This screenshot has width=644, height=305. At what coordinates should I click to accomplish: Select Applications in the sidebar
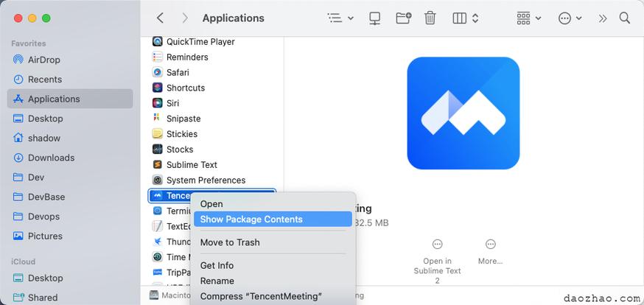[x=70, y=99]
